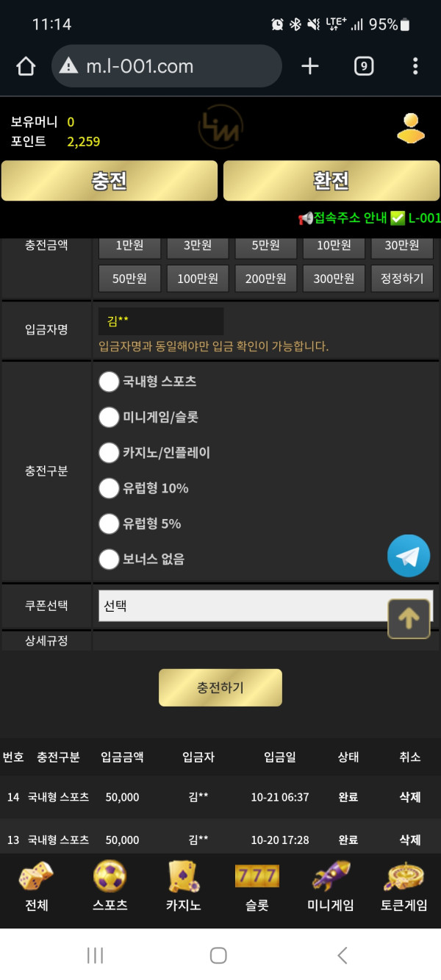441x980 pixels.
Task: Expand the 쿠폰선택 dropdown
Action: pos(243,607)
